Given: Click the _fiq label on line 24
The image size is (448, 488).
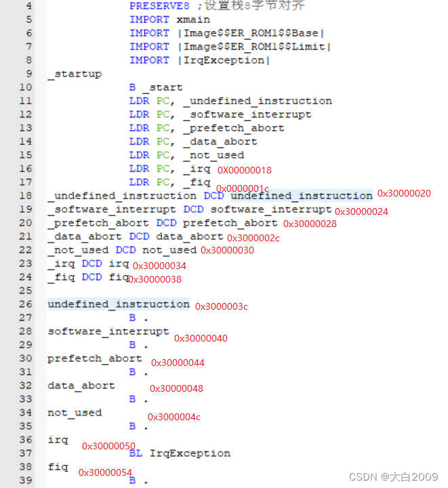Looking at the screenshot, I should click(61, 278).
